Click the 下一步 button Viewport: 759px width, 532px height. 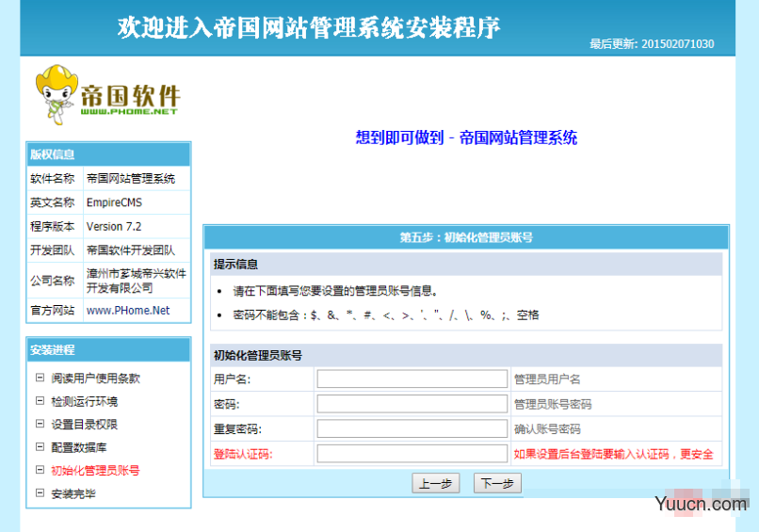pos(497,483)
